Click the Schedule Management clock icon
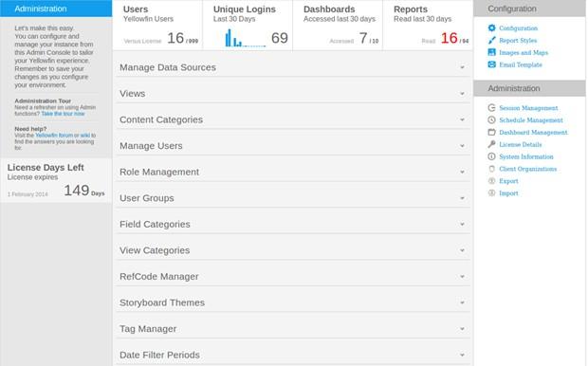This screenshot has width=588, height=366. pyautogui.click(x=491, y=120)
